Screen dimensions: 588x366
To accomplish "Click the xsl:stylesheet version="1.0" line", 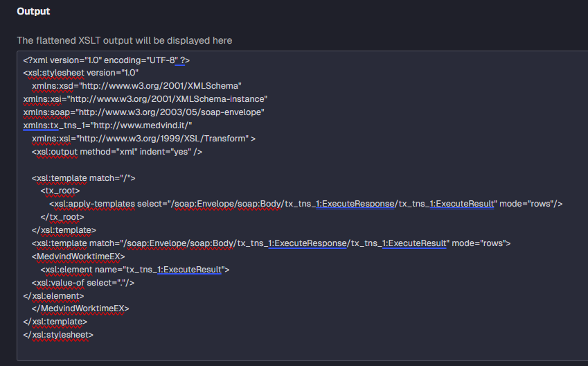I will 81,73.
